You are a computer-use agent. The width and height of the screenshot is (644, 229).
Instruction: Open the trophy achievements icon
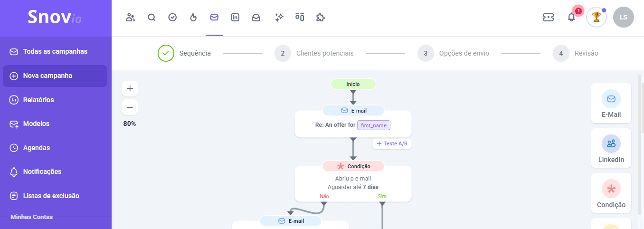click(597, 18)
